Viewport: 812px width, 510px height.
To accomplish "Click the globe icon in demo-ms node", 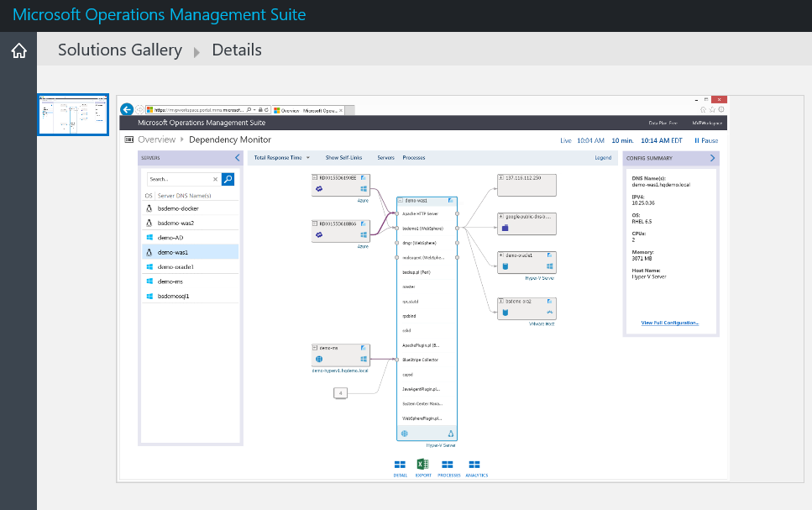I will click(x=319, y=359).
